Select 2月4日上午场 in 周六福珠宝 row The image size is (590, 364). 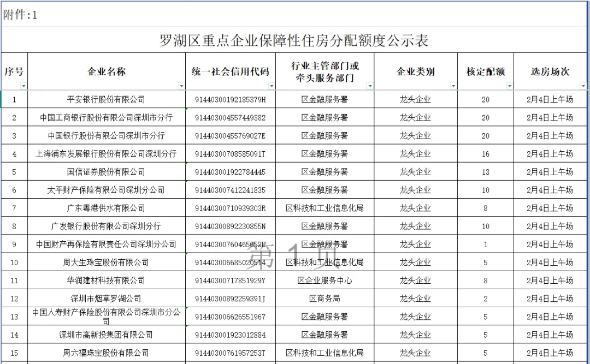pyautogui.click(x=551, y=353)
